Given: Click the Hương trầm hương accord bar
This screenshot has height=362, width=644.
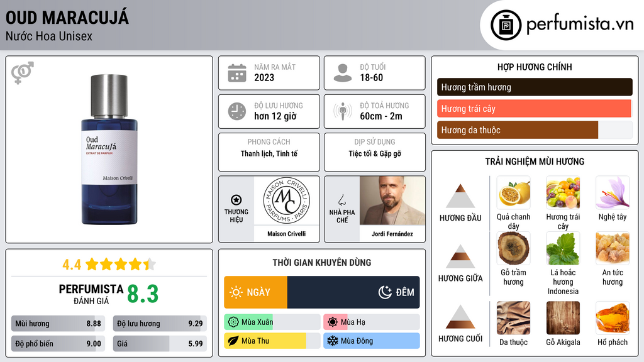Looking at the screenshot, I should tap(535, 87).
